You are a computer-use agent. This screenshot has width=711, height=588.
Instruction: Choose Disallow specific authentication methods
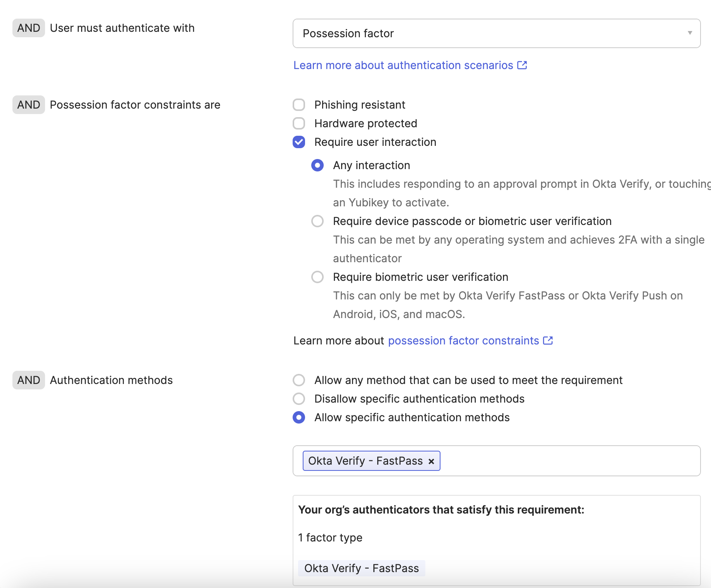(299, 399)
